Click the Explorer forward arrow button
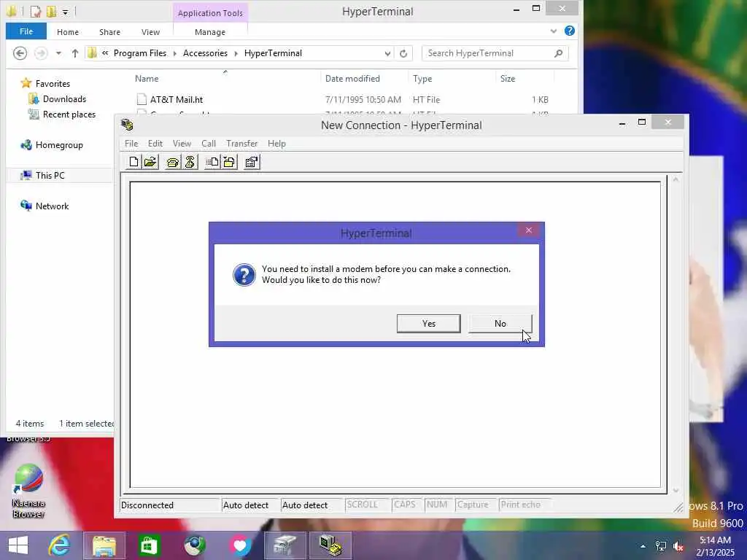 [41, 53]
